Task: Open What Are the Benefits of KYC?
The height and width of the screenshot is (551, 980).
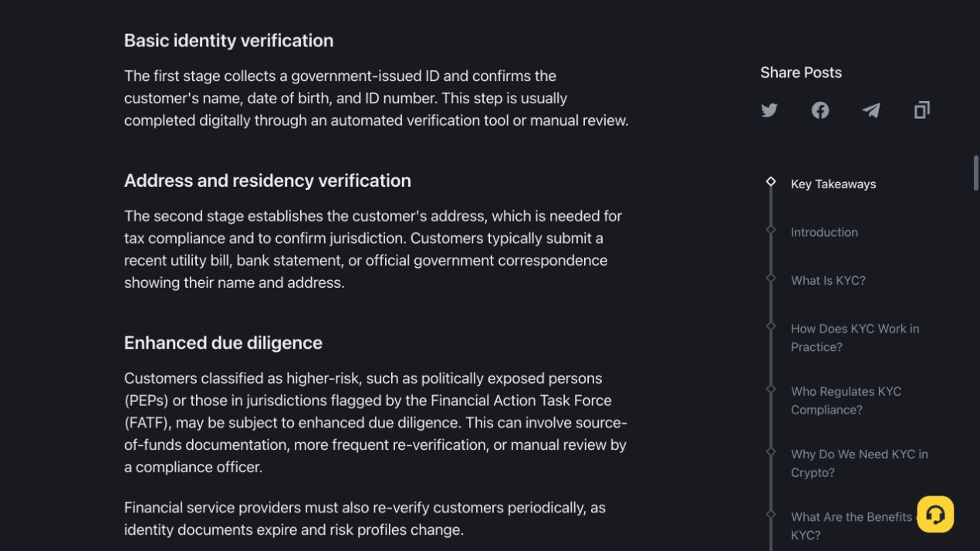Action: pyautogui.click(x=852, y=526)
